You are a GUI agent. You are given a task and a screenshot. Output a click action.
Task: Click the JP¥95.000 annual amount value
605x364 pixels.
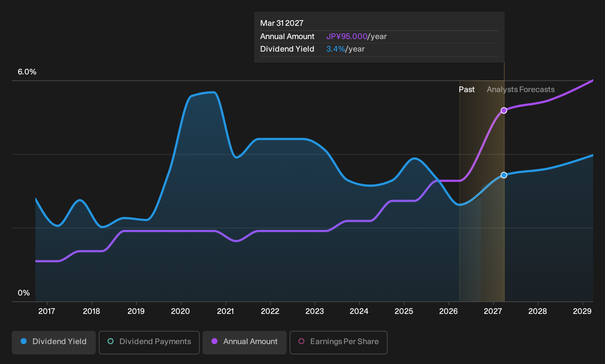(347, 36)
